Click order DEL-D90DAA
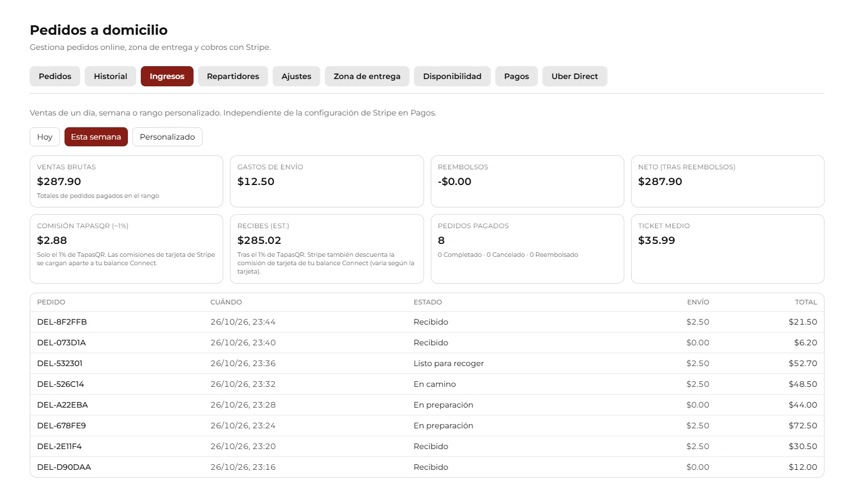 pyautogui.click(x=64, y=467)
